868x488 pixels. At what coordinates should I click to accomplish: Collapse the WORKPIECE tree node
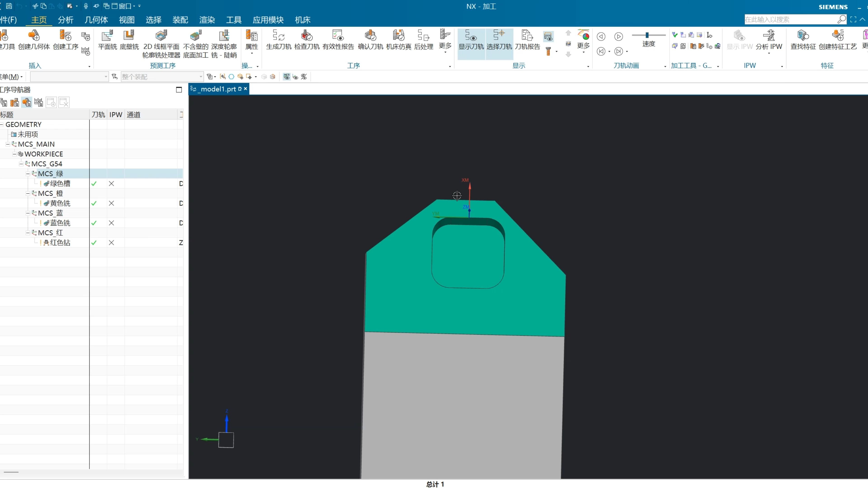[14, 154]
